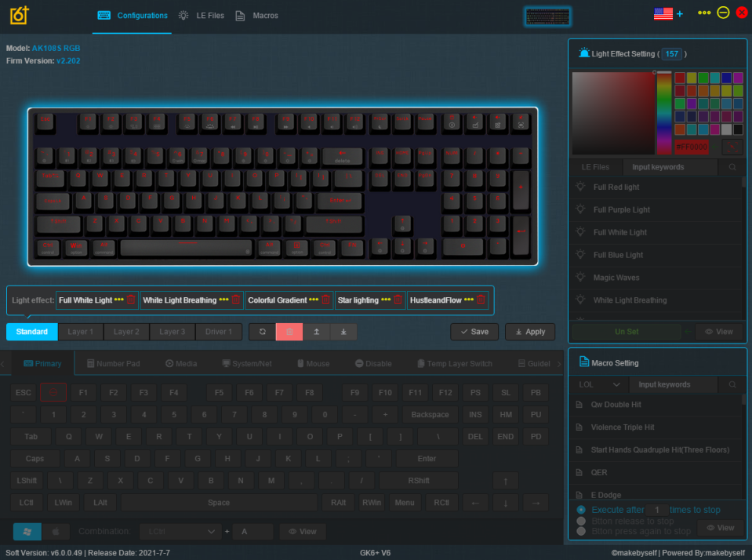Viewport: 752px width, 560px height.
Task: Click the delete effect trash icon
Action: tap(289, 332)
